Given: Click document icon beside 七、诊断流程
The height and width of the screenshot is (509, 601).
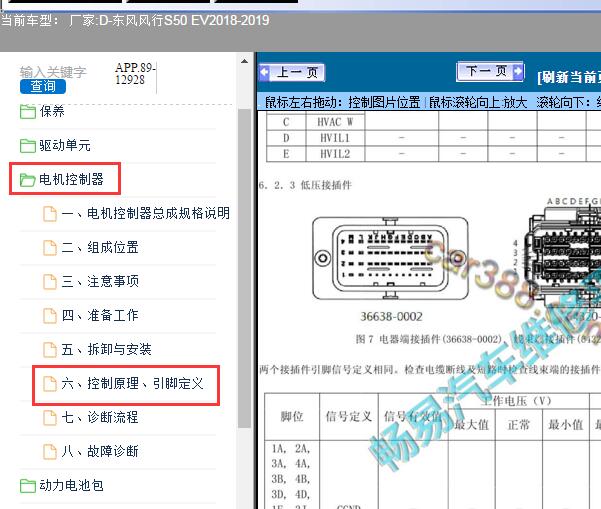Looking at the screenshot, I should click(50, 417).
